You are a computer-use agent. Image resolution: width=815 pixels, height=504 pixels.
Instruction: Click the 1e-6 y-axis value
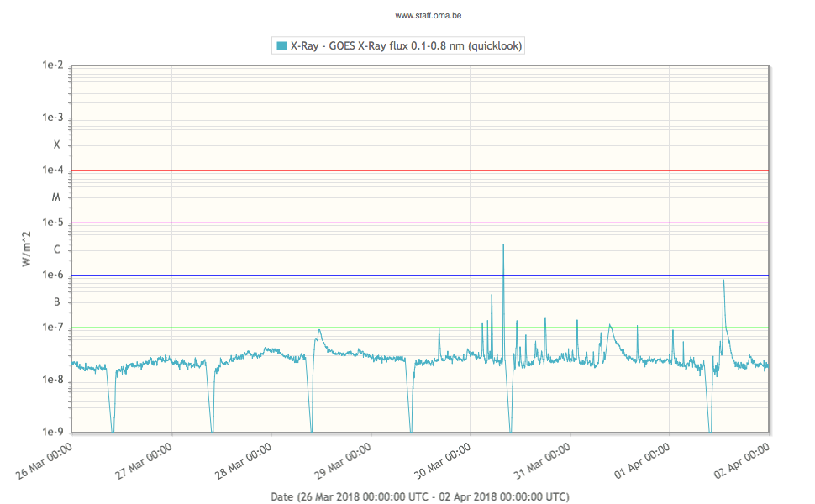tap(52, 275)
